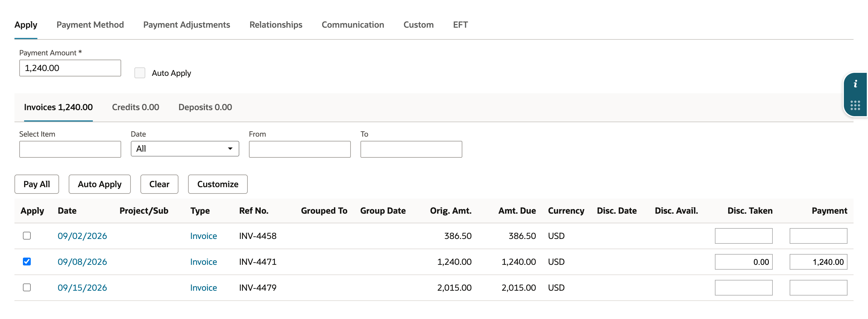The width and height of the screenshot is (868, 319).
Task: Focus the From date field
Action: coord(300,149)
